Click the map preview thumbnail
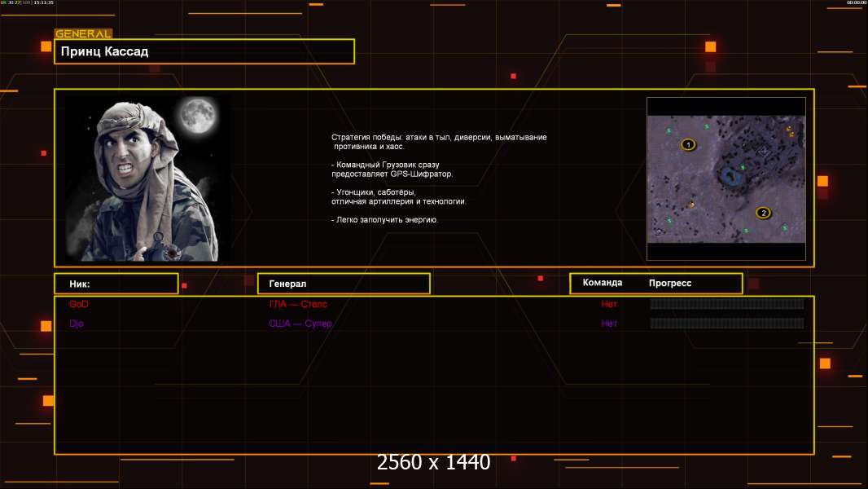This screenshot has width=868, height=489. [726, 178]
